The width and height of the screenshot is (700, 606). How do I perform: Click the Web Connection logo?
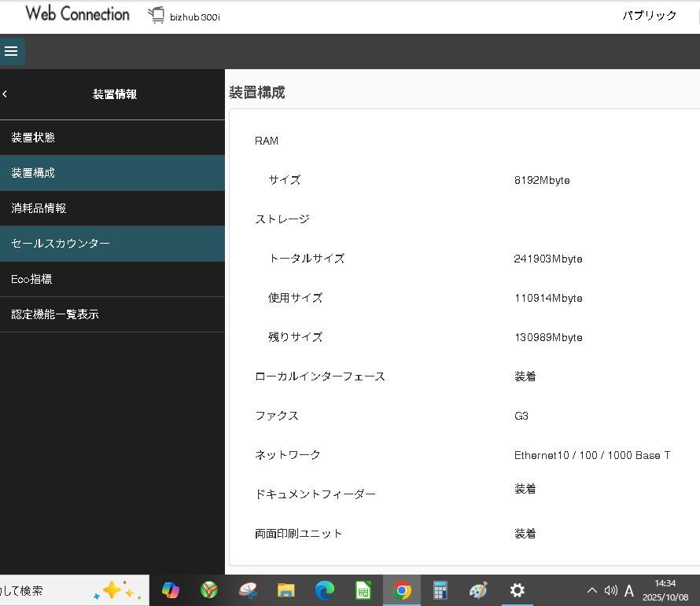76,13
